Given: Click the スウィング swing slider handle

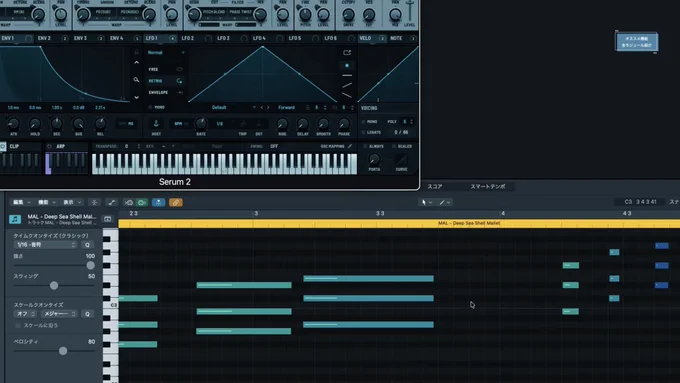Looking at the screenshot, I should 54,285.
